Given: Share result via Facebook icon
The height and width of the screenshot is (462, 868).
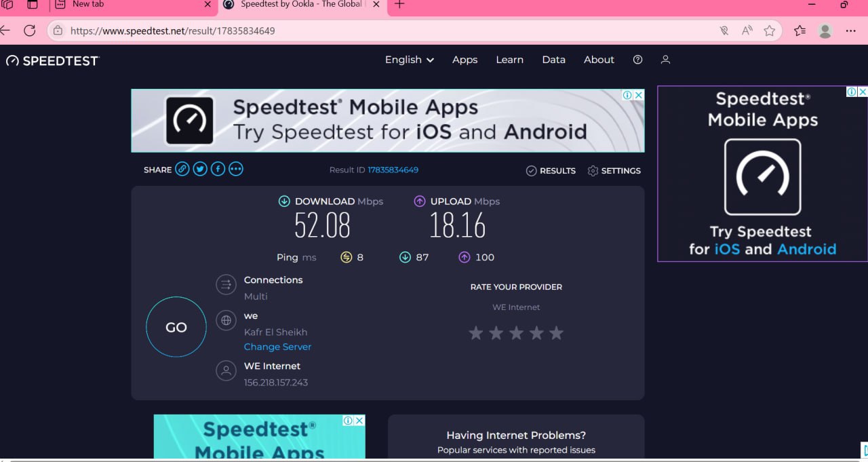Looking at the screenshot, I should pyautogui.click(x=218, y=170).
